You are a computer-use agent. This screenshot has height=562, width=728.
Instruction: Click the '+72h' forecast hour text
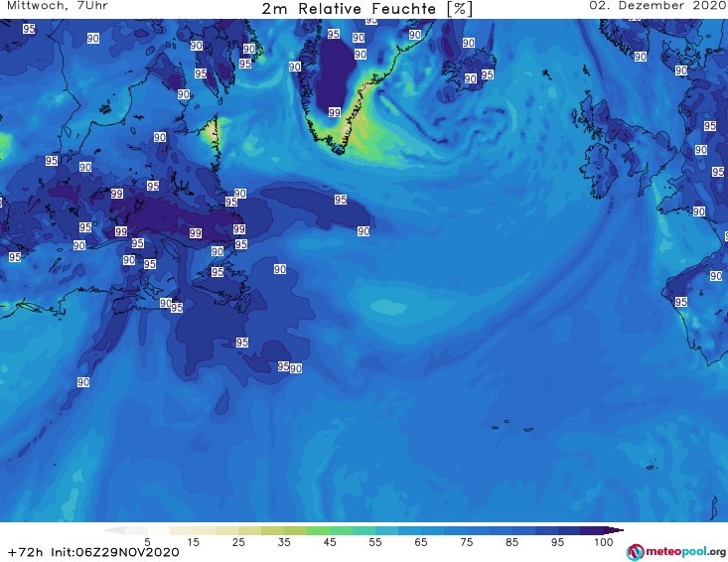[x=26, y=552]
